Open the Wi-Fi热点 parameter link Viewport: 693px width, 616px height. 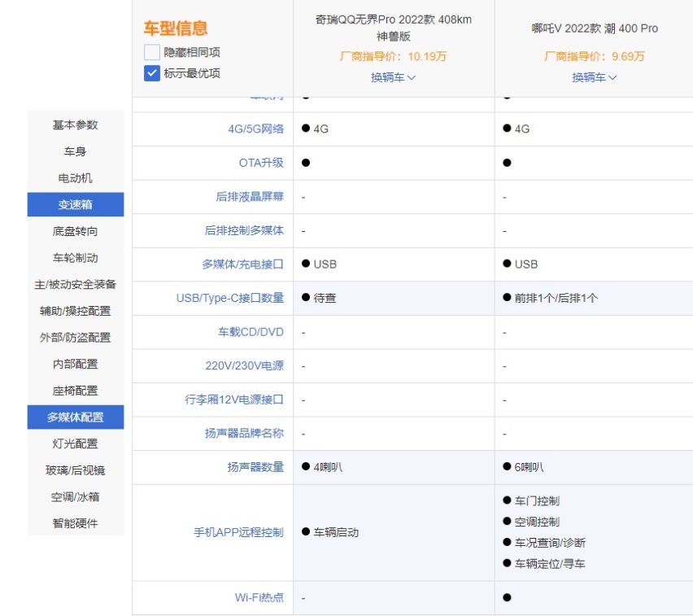tap(259, 597)
